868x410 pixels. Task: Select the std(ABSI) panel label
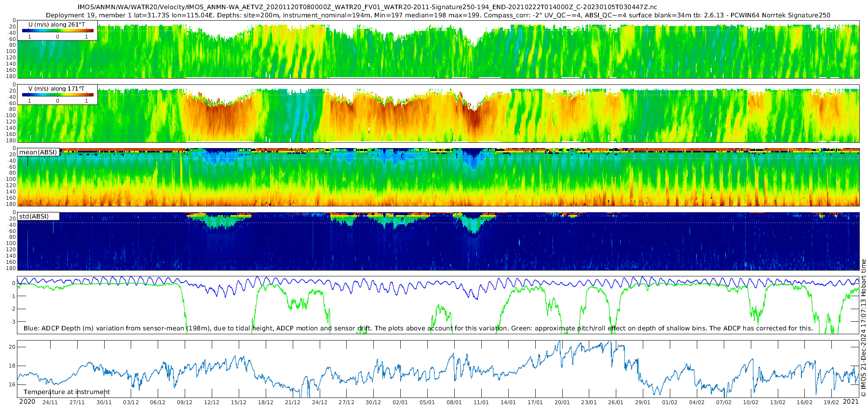pos(34,216)
